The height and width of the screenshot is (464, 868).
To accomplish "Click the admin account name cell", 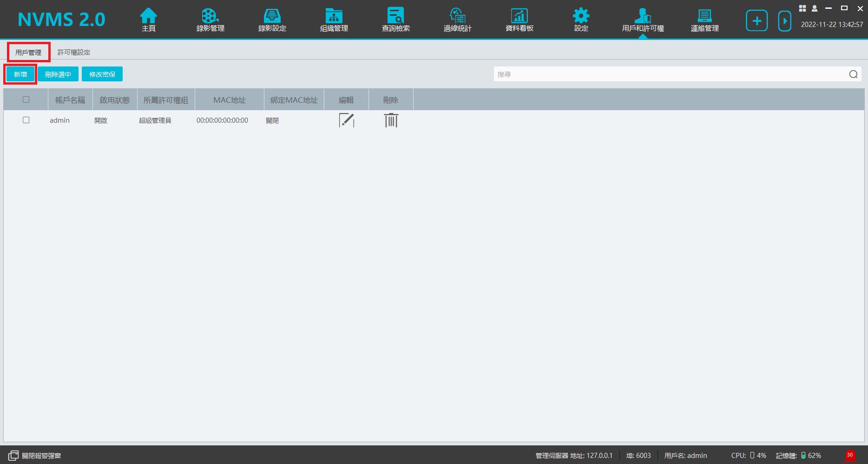I will click(x=59, y=120).
